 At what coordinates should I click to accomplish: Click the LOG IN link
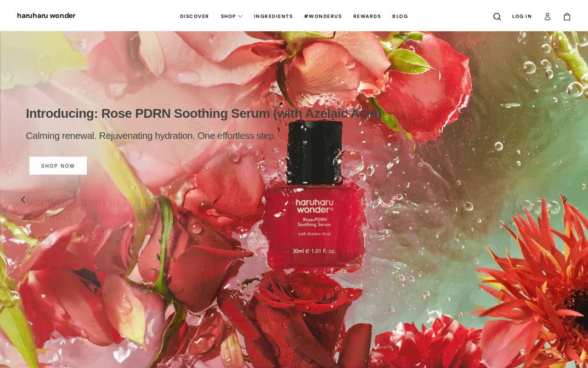(x=522, y=17)
